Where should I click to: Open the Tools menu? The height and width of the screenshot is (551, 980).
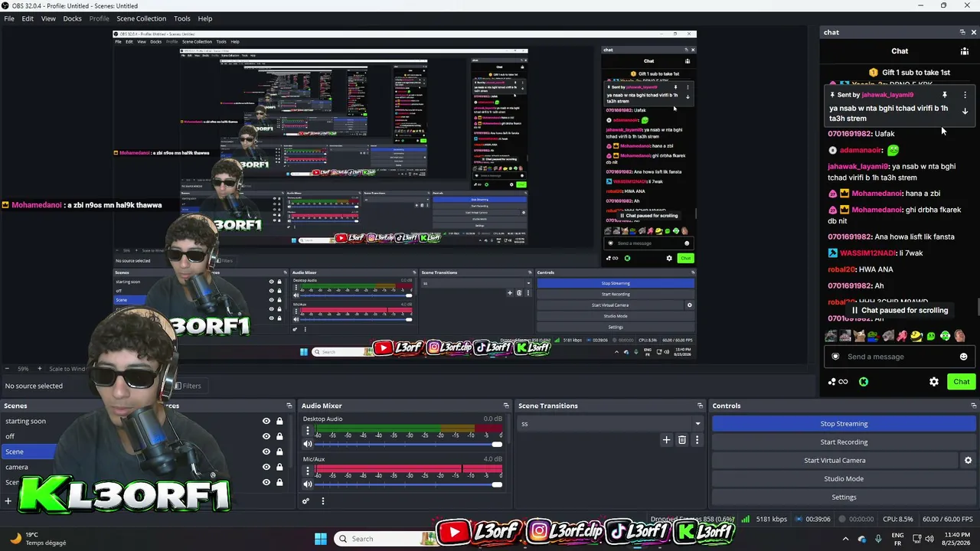pyautogui.click(x=182, y=18)
